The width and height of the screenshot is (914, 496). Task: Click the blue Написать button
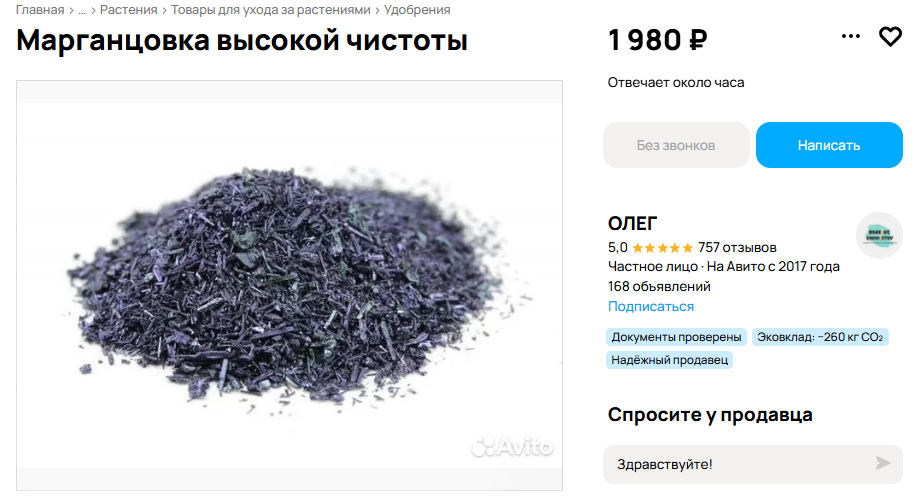coord(829,145)
